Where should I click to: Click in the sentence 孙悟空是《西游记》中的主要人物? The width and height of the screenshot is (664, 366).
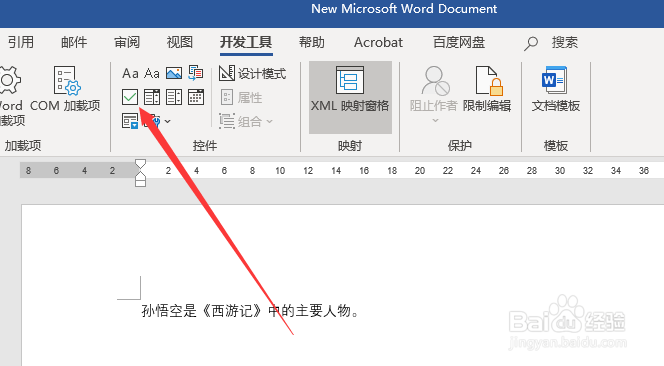(250, 311)
